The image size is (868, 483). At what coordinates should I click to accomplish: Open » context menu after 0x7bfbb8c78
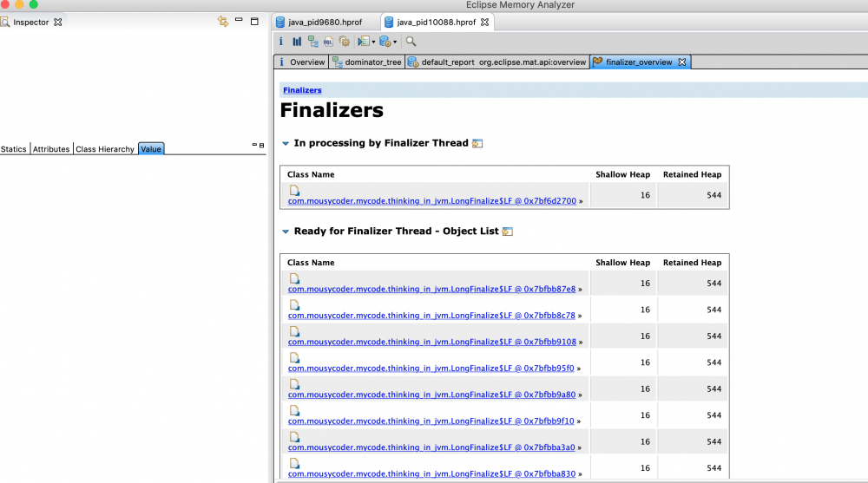point(580,316)
